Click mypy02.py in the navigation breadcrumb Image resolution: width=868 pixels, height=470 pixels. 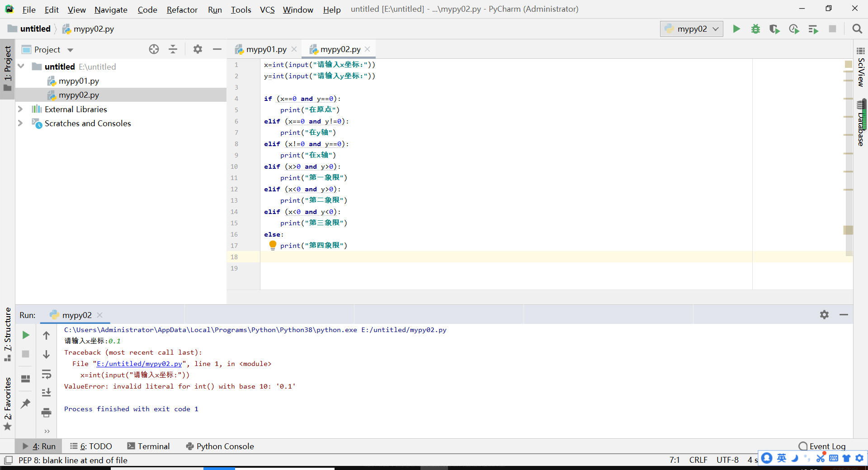pyautogui.click(x=89, y=28)
